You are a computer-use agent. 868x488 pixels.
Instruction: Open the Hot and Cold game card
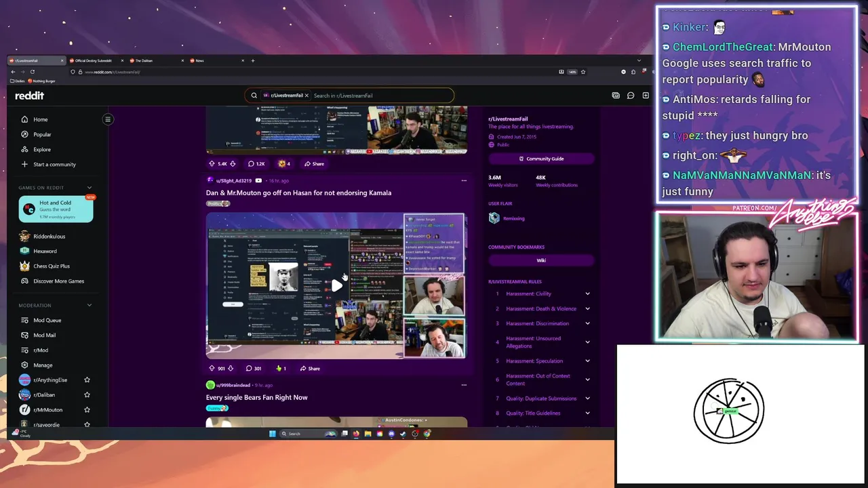(x=56, y=209)
